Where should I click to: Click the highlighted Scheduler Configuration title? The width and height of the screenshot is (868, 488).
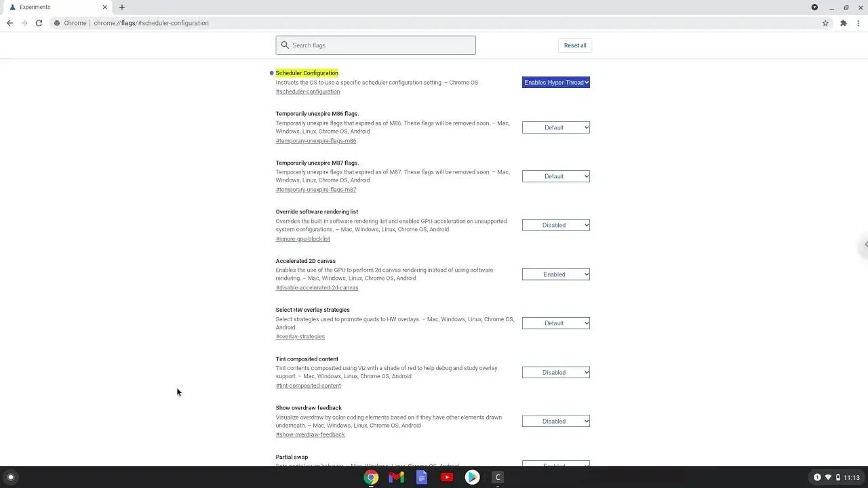pyautogui.click(x=307, y=73)
